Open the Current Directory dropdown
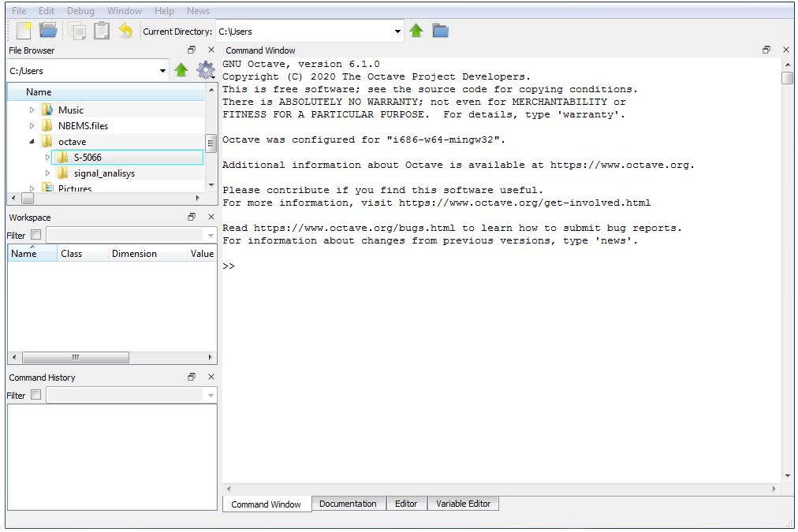This screenshot has height=532, width=798. click(397, 31)
